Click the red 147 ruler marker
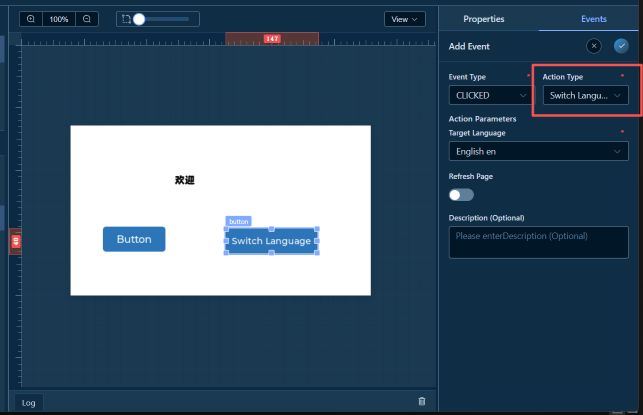This screenshot has height=415, width=643. point(271,38)
